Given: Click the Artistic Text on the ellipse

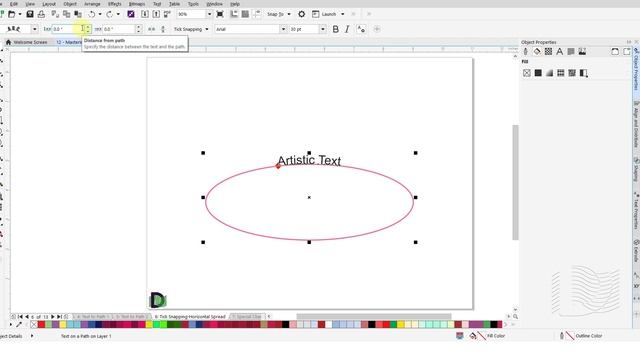Looking at the screenshot, I should pos(309,160).
